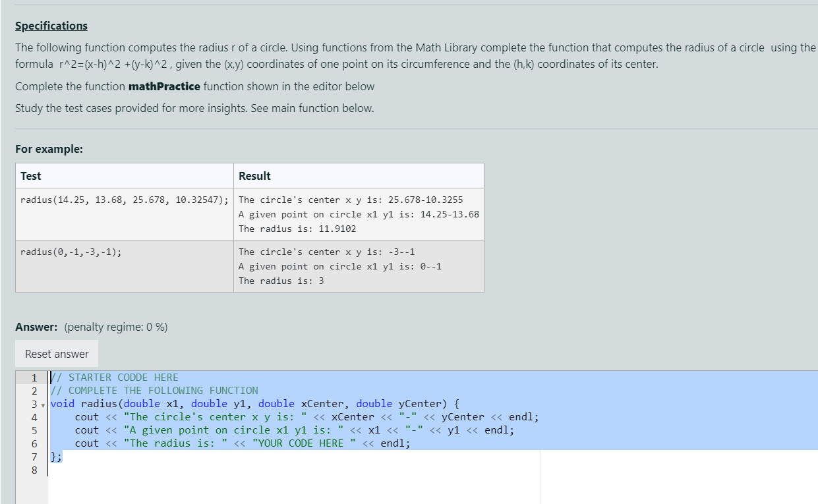Click the Specifications heading
This screenshot has width=818, height=504.
coord(51,26)
